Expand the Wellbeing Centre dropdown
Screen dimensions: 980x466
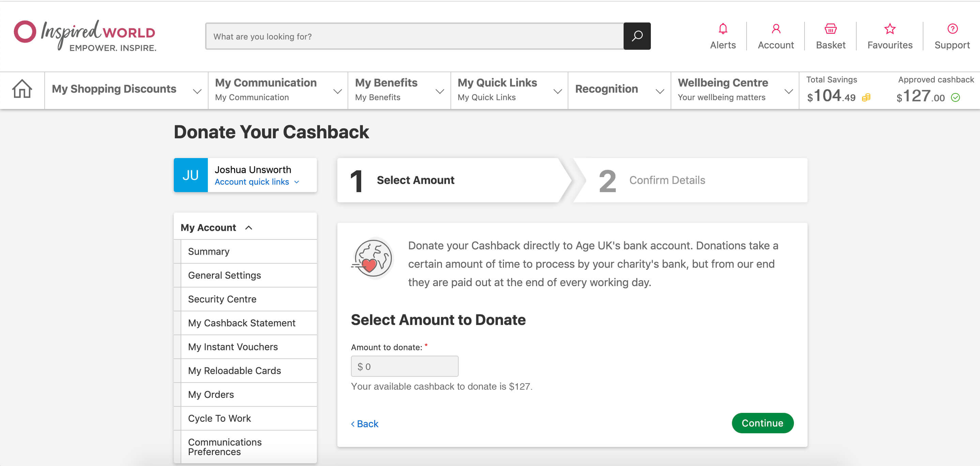(734, 90)
